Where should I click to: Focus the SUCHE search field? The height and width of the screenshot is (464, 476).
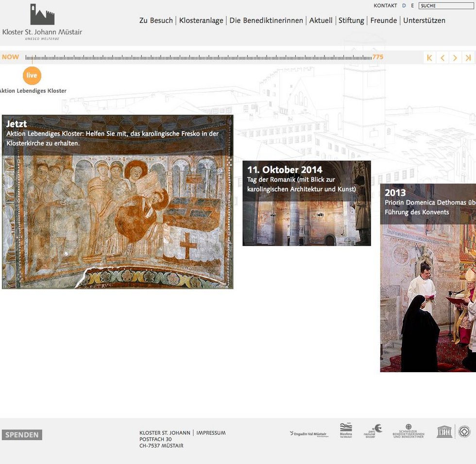pyautogui.click(x=446, y=5)
